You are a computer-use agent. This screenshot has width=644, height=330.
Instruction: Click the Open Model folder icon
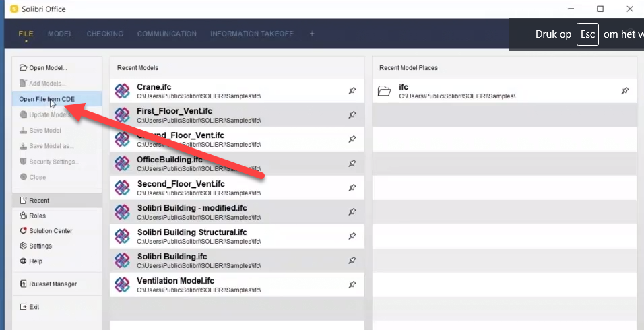pyautogui.click(x=23, y=68)
